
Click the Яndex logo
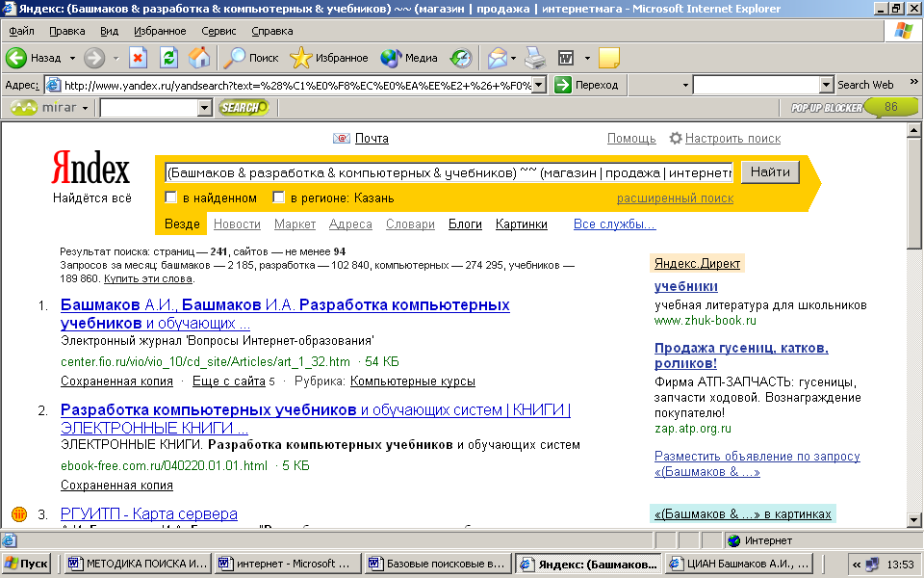[x=90, y=168]
